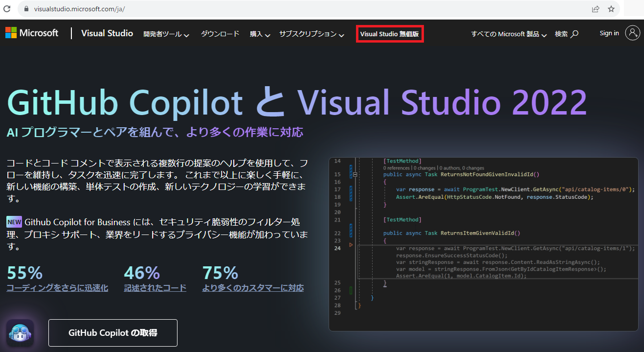The width and height of the screenshot is (644, 352).
Task: Expand the 購入 dropdown
Action: point(260,34)
